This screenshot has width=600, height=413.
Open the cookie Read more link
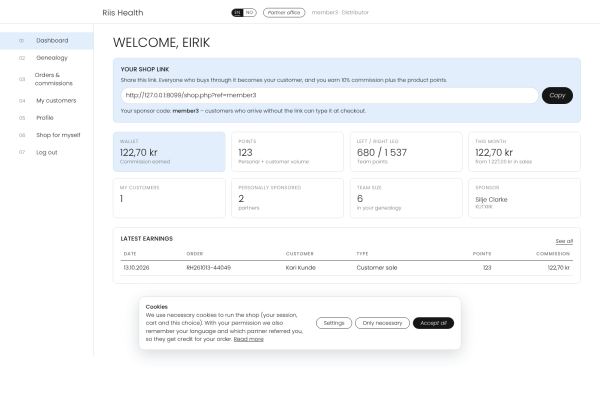tap(249, 339)
